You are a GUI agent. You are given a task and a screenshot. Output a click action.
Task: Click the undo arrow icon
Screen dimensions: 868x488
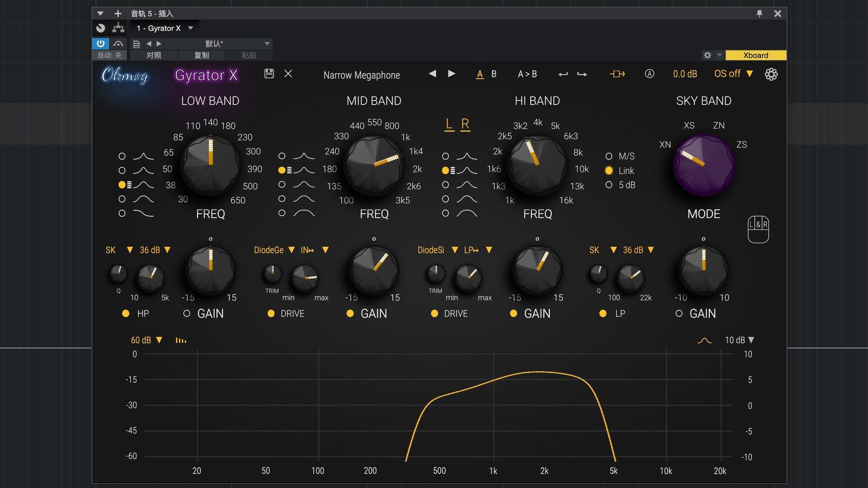563,74
